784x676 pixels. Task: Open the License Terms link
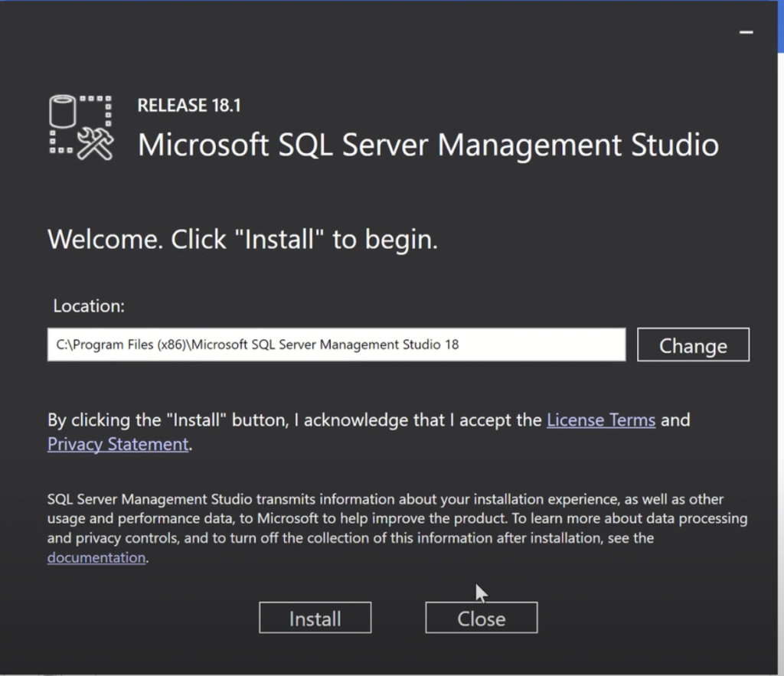(600, 420)
